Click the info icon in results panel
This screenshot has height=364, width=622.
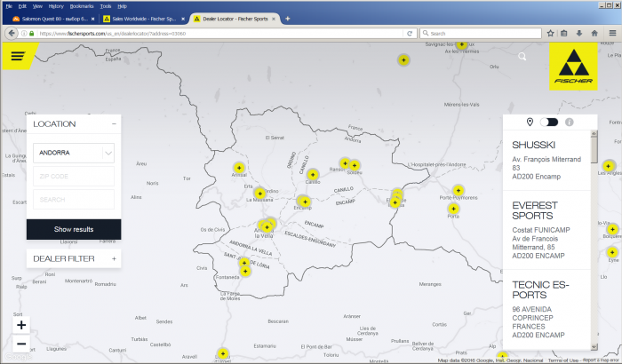pos(570,123)
